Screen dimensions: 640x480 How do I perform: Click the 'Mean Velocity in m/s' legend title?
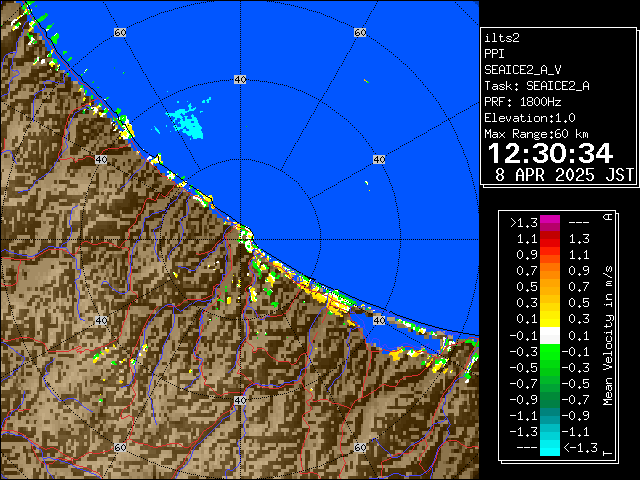tap(608, 336)
